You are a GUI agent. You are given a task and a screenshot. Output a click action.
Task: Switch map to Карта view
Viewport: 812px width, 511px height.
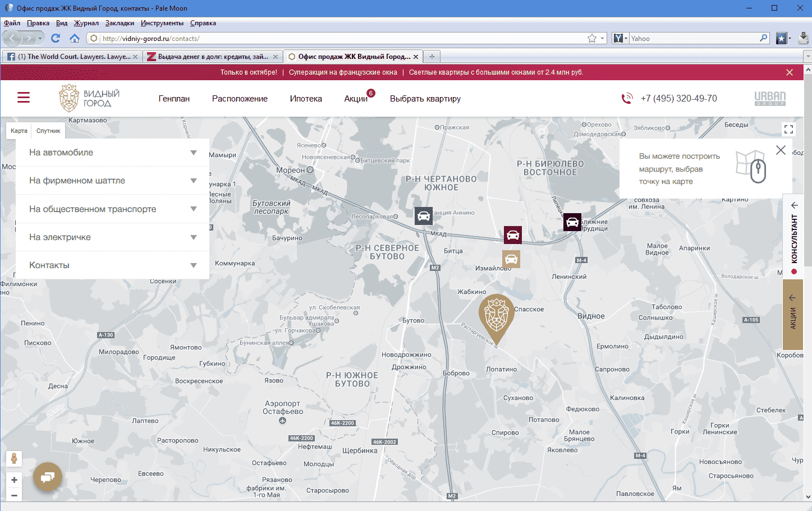(19, 131)
